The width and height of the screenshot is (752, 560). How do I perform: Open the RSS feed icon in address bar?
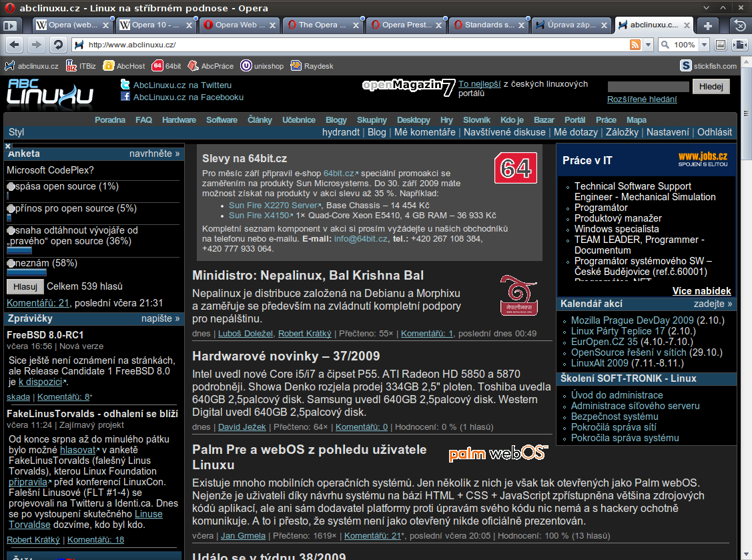pos(635,45)
